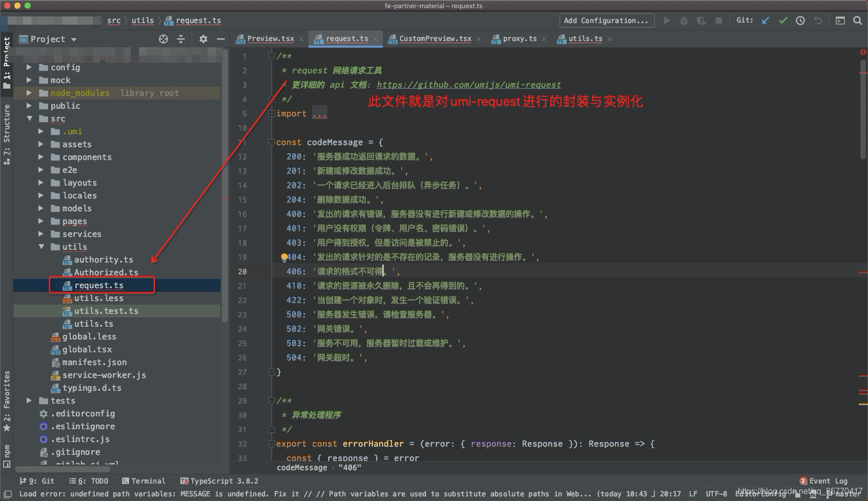Click the Run Anything terminal icon
Screen dimensions: 868x501
point(840,21)
